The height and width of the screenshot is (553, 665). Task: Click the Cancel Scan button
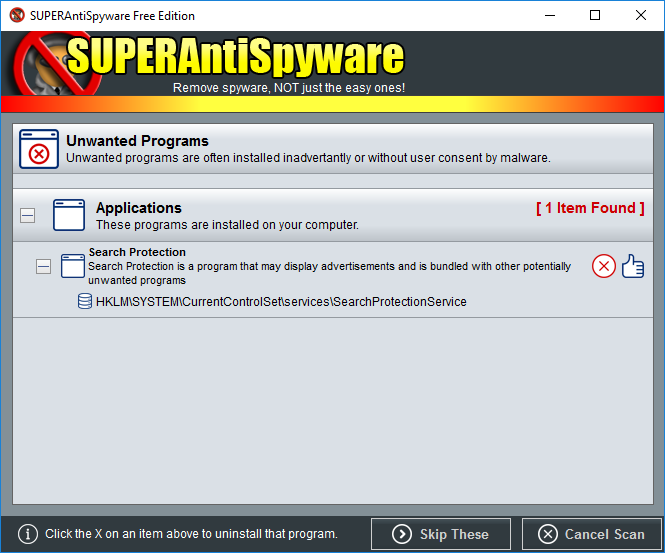[592, 534]
